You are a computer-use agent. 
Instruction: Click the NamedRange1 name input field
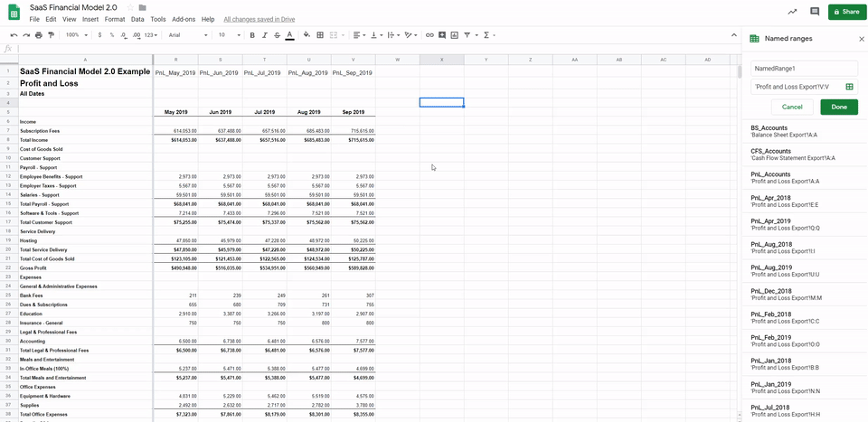pyautogui.click(x=804, y=69)
